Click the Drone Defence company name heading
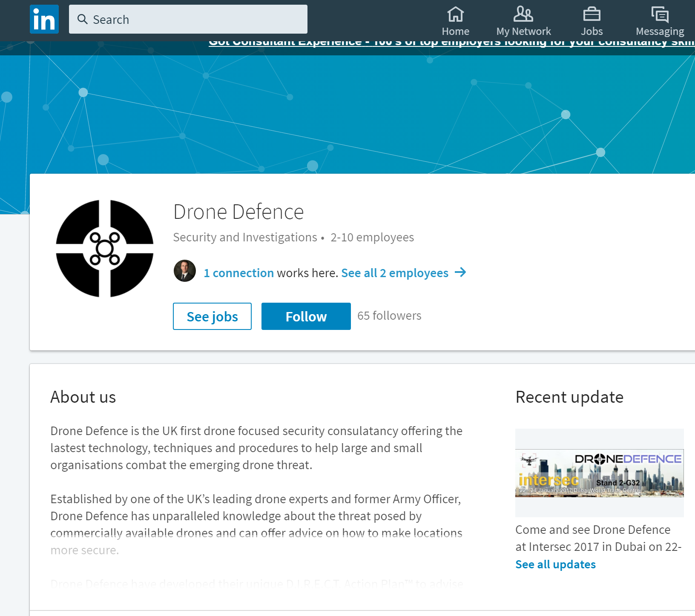This screenshot has width=695, height=616. (x=238, y=212)
